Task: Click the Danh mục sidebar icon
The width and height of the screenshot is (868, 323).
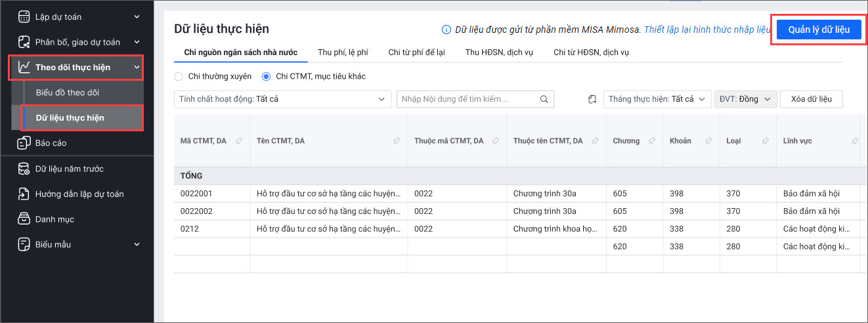Action: pos(24,219)
